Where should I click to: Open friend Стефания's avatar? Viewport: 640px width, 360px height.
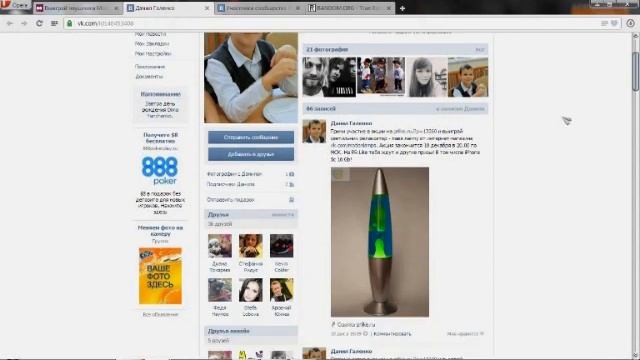251,246
